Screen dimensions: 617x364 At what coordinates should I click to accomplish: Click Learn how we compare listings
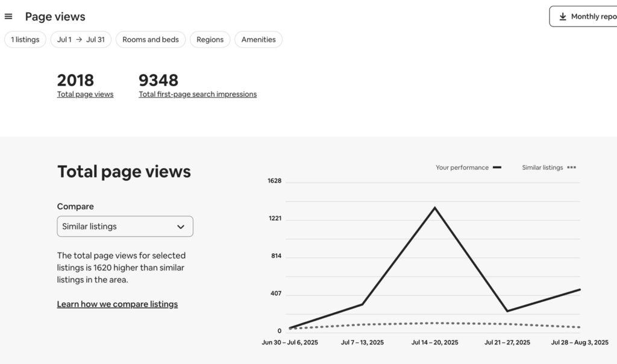tap(117, 304)
